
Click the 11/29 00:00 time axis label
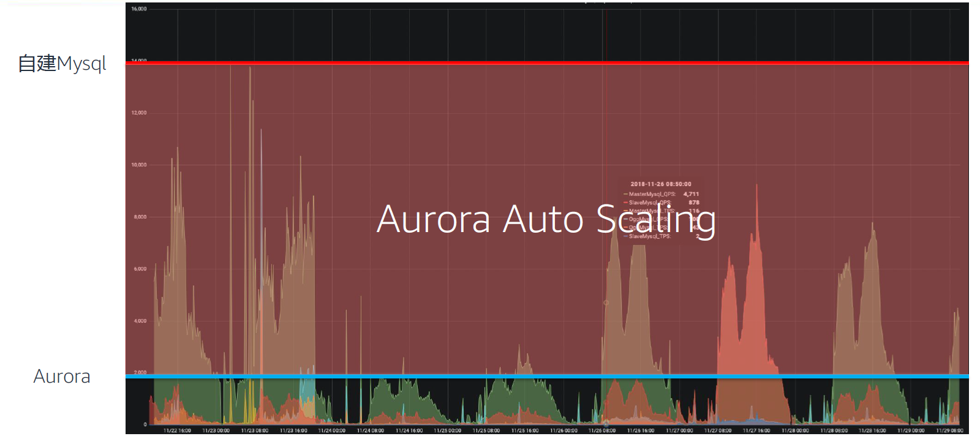coord(911,430)
